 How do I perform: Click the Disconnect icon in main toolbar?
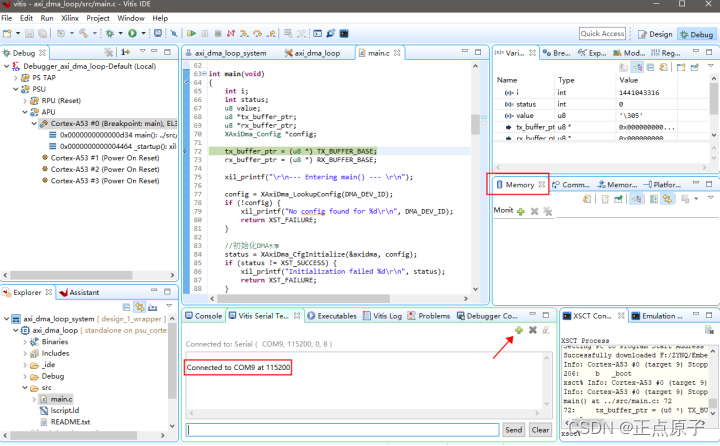(x=231, y=34)
